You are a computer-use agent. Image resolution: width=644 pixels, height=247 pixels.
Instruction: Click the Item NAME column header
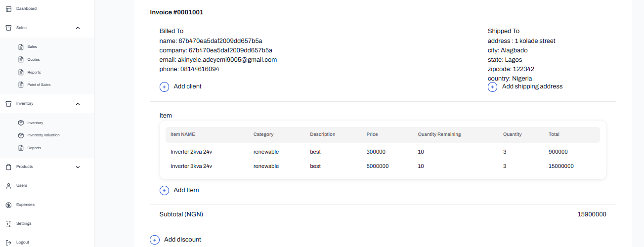coord(182,134)
